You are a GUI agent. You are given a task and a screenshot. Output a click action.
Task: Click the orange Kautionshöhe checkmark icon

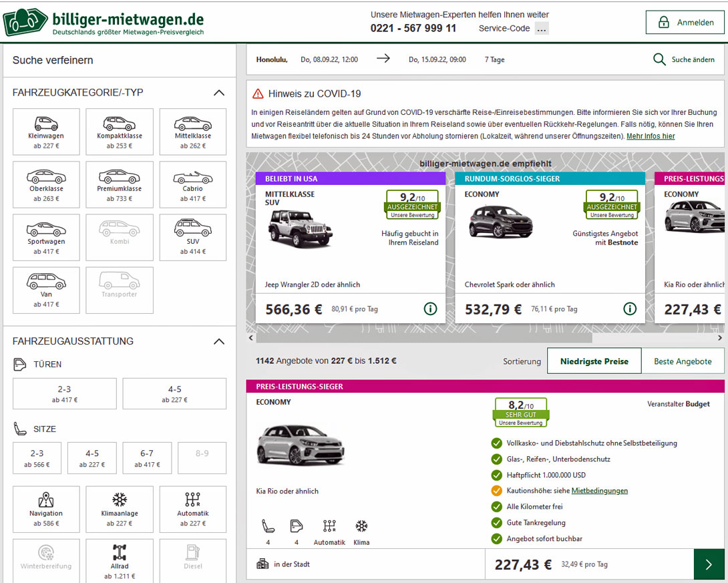[496, 491]
